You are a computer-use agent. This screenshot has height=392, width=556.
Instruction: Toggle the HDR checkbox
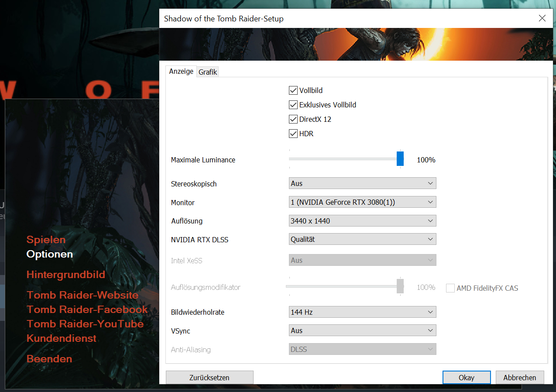pos(293,134)
